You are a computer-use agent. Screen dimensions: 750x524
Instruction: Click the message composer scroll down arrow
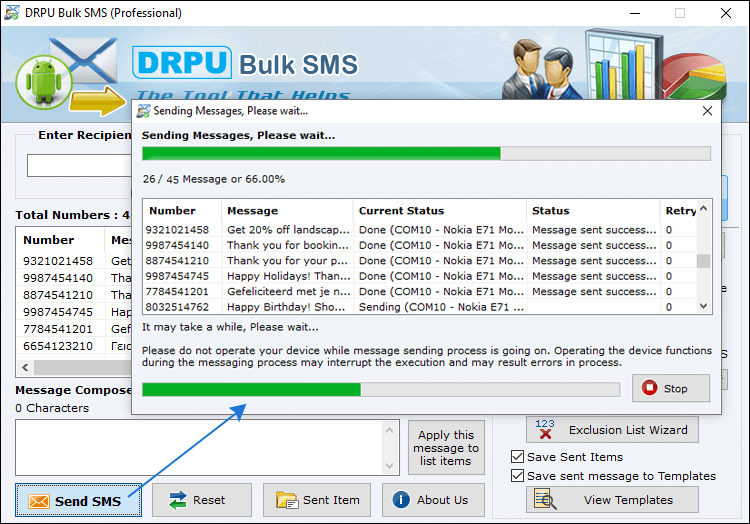pos(389,465)
